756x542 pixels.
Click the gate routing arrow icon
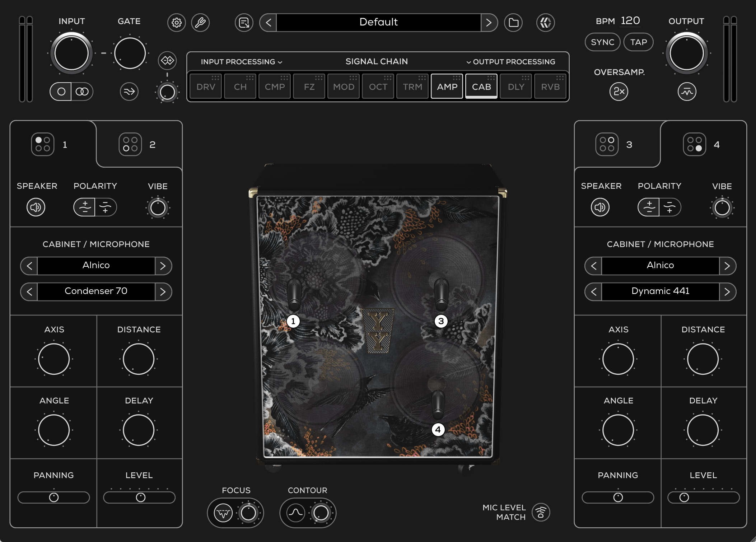pos(129,92)
